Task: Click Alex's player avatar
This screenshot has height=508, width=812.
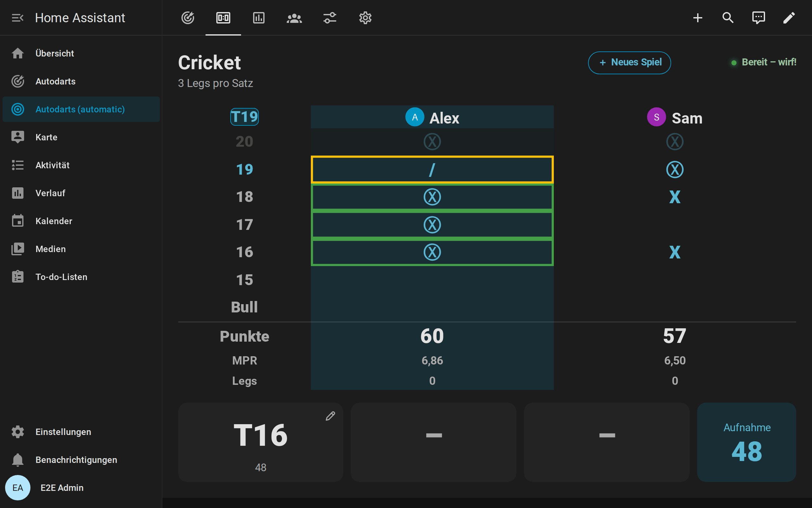Action: click(415, 117)
